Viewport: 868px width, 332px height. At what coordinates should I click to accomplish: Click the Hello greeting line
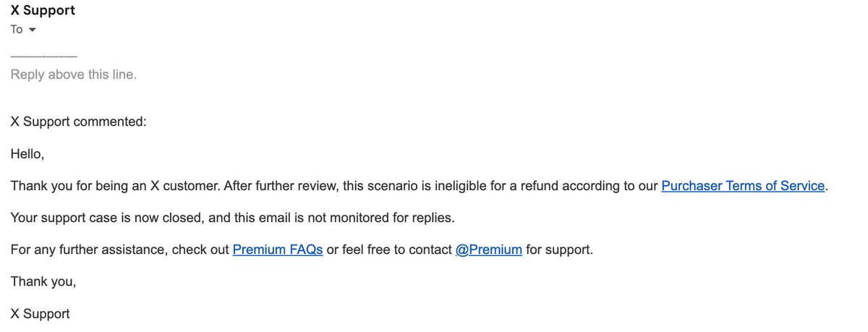coord(27,154)
